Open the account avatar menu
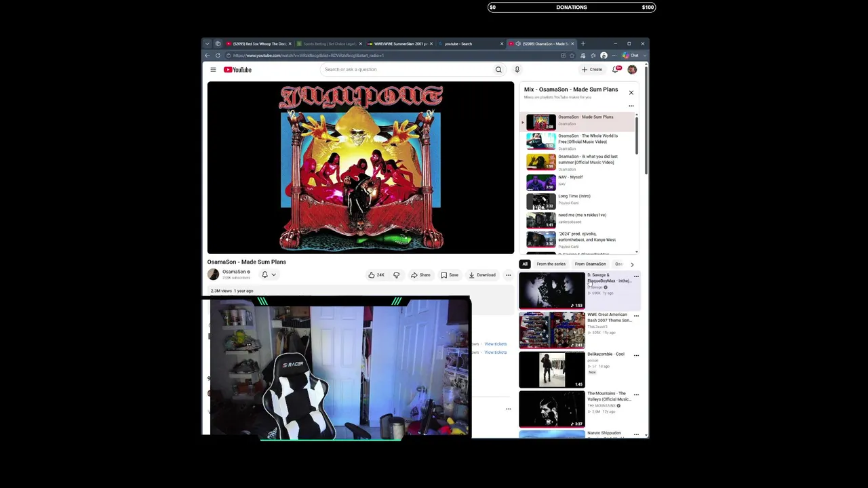Screen dimensions: 868x488 632,69
